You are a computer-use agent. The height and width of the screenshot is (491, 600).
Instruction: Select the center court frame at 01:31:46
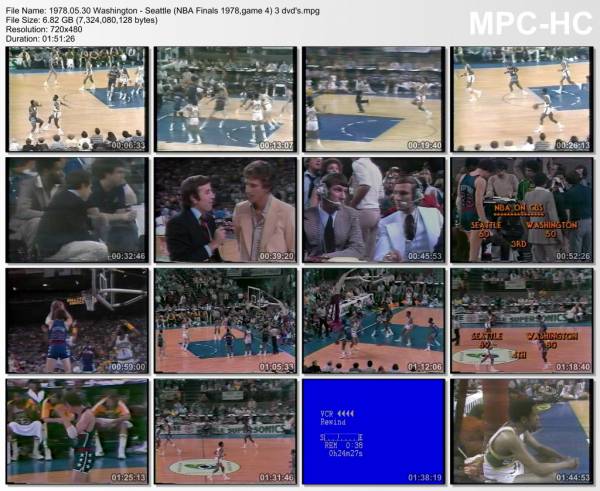225,432
